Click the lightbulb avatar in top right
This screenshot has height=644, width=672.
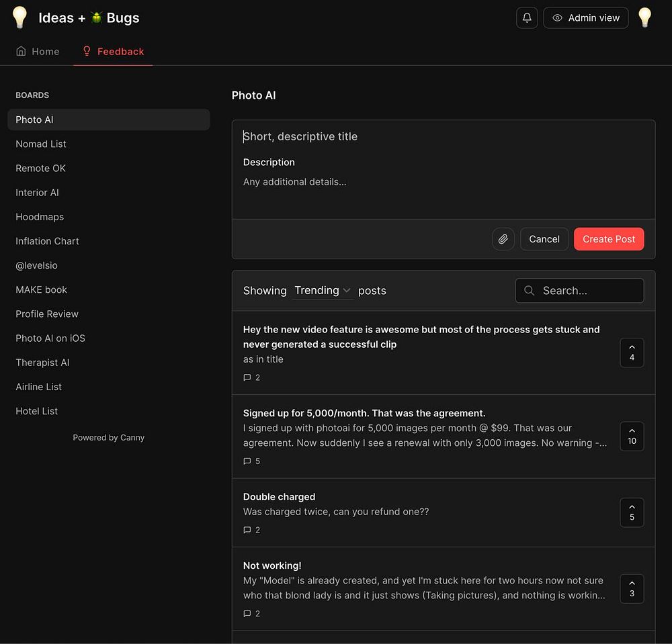pyautogui.click(x=644, y=17)
